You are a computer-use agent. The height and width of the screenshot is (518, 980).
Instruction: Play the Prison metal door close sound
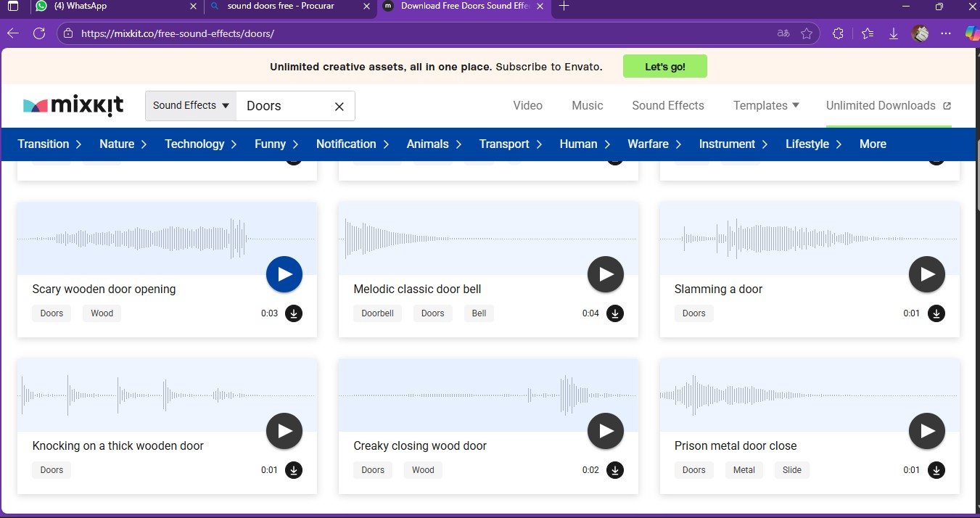pyautogui.click(x=926, y=431)
